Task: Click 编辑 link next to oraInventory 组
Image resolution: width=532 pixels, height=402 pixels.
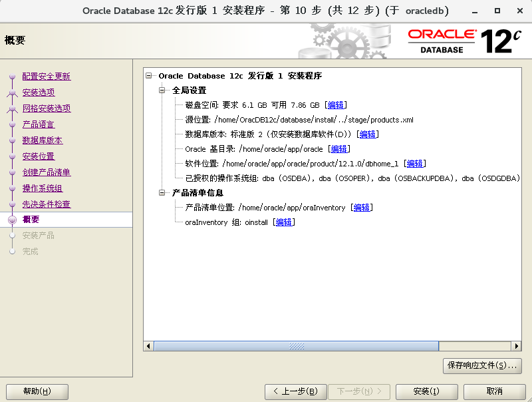Action: (284, 222)
